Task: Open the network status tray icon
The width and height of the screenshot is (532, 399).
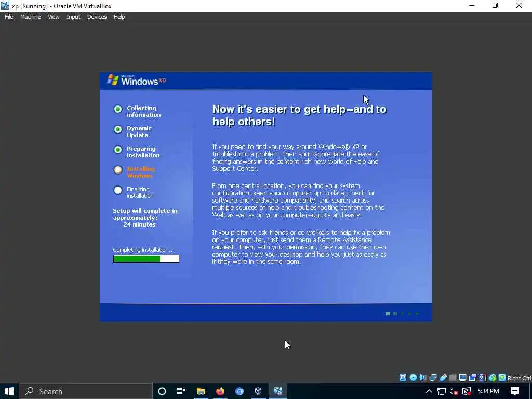Action: pyautogui.click(x=442, y=391)
